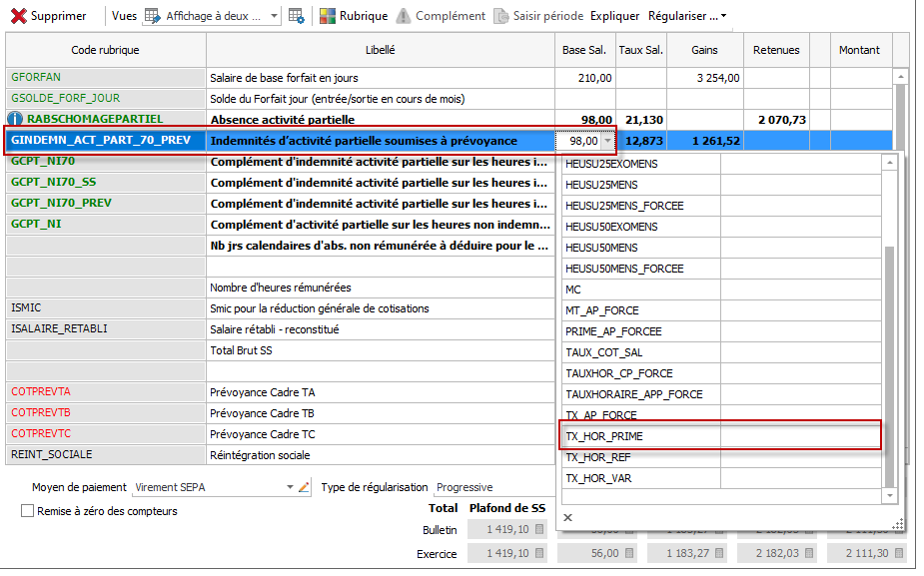Click calculator icon beside Exercice 56,00
Screen dimensions: 924x576
coord(629,554)
